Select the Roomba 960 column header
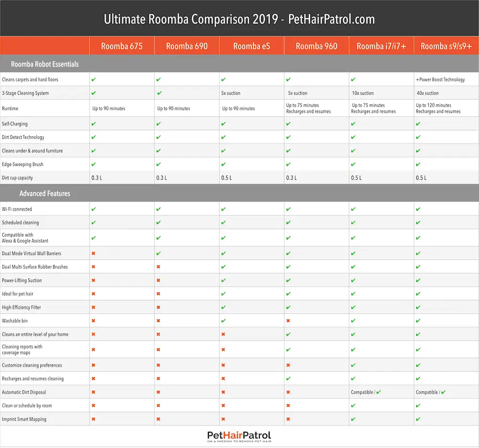Viewport: 479px width, 448px height. point(317,46)
